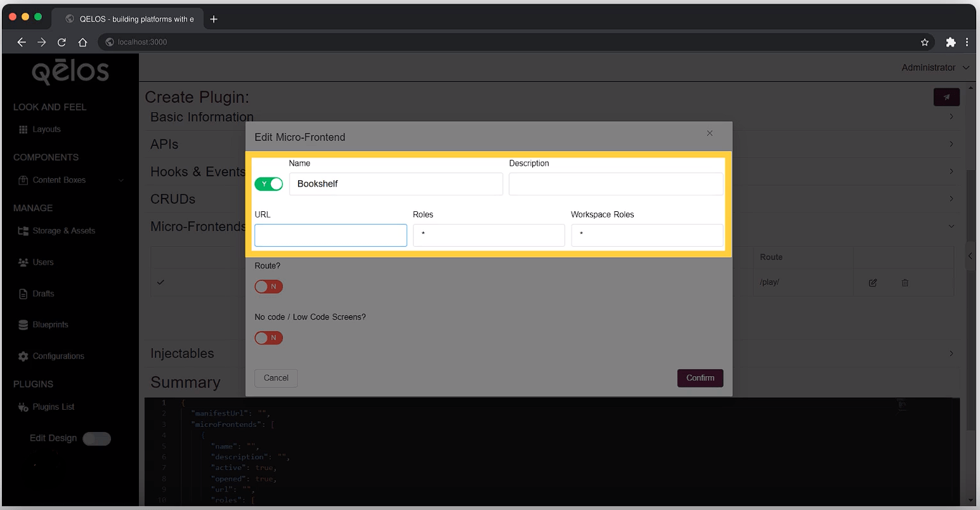Toggle the Edit Design switch
Image resolution: width=980 pixels, height=510 pixels.
[96, 438]
